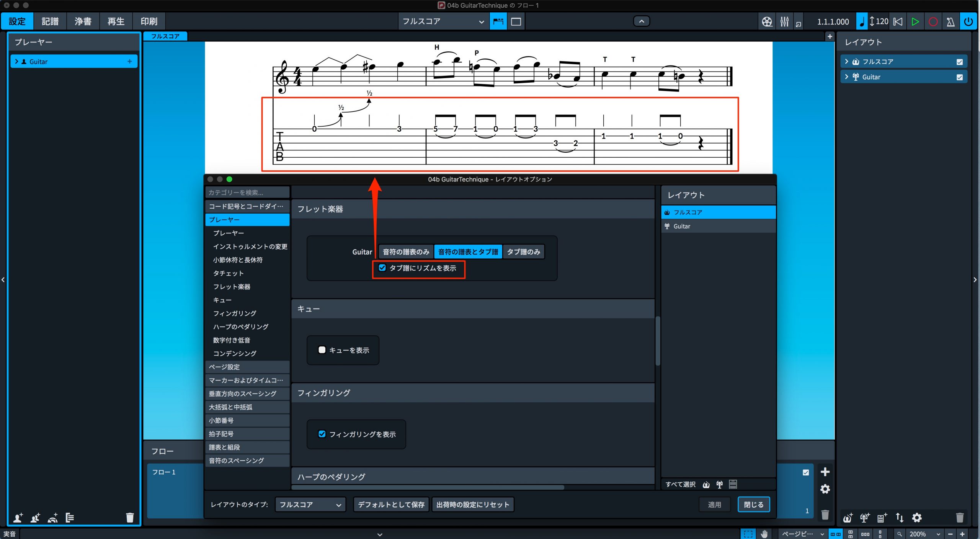Click the search categories input field
This screenshot has height=539, width=980.
point(247,193)
